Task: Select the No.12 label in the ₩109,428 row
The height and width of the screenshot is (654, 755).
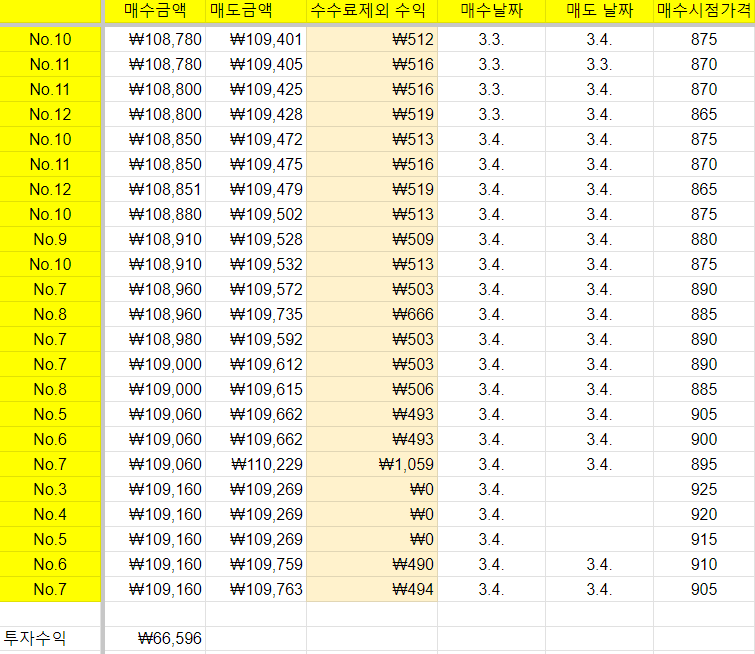Action: coord(50,115)
